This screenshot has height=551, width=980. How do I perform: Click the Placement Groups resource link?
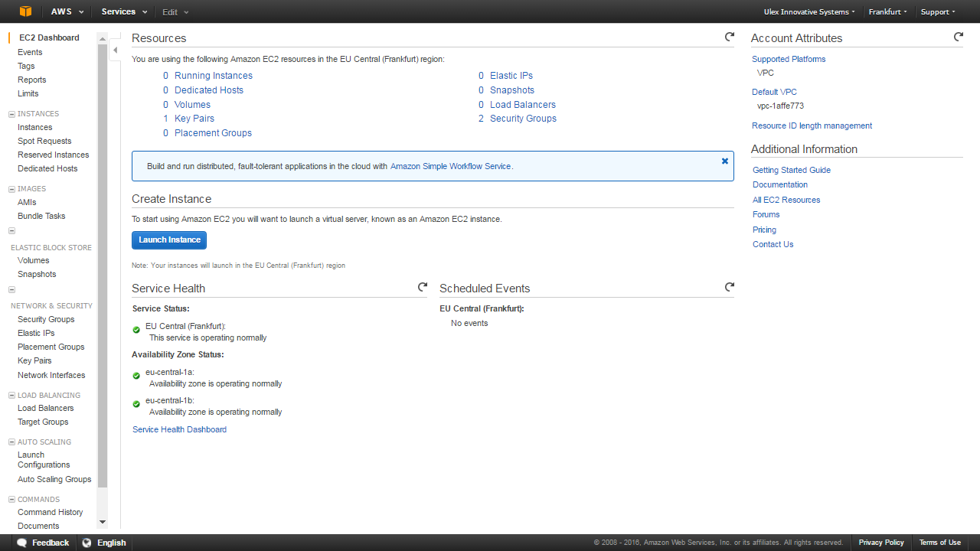coord(213,133)
